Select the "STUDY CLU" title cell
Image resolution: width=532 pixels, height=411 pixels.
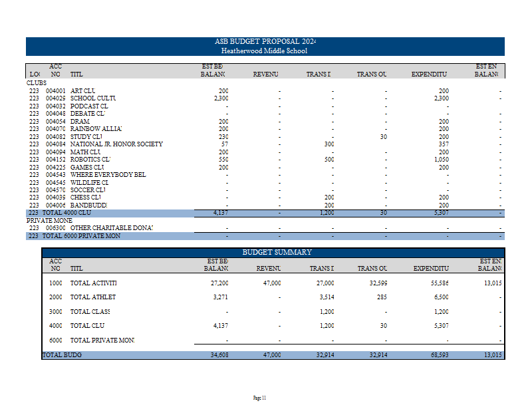(86, 136)
